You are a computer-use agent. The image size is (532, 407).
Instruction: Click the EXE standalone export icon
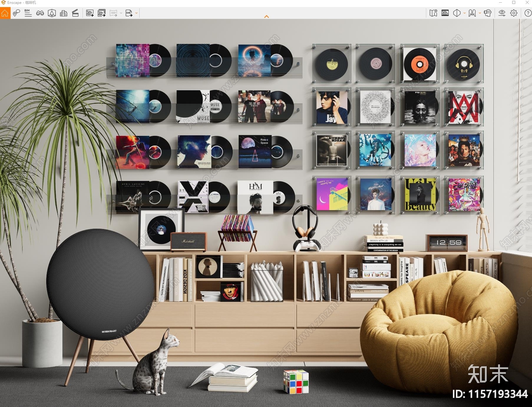tap(129, 13)
